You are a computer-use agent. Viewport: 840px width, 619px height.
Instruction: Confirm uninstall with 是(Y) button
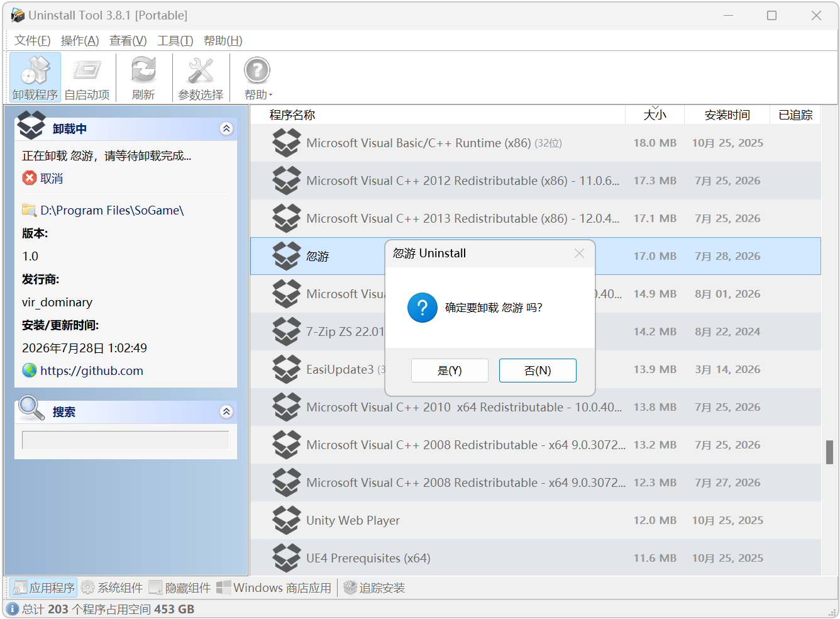pos(450,371)
